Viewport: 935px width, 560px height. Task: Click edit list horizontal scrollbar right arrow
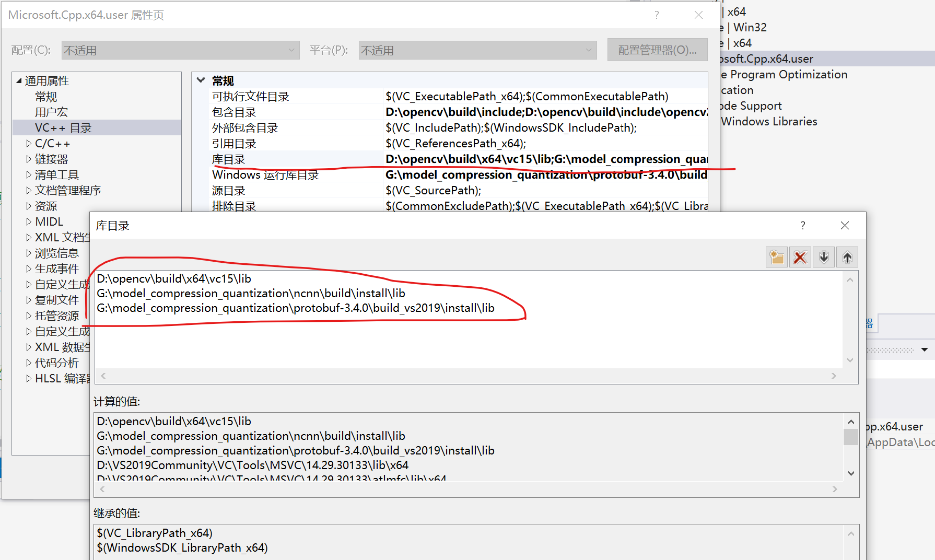click(834, 376)
